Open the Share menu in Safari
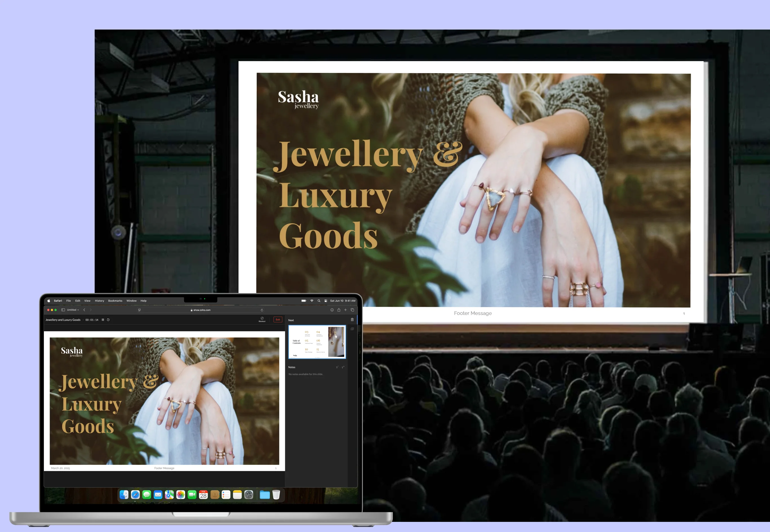 click(x=339, y=310)
